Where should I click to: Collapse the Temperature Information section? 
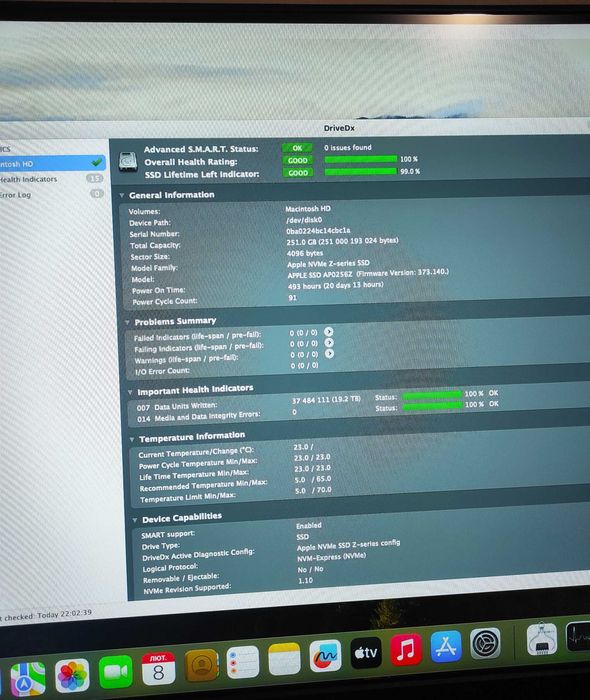(x=132, y=440)
